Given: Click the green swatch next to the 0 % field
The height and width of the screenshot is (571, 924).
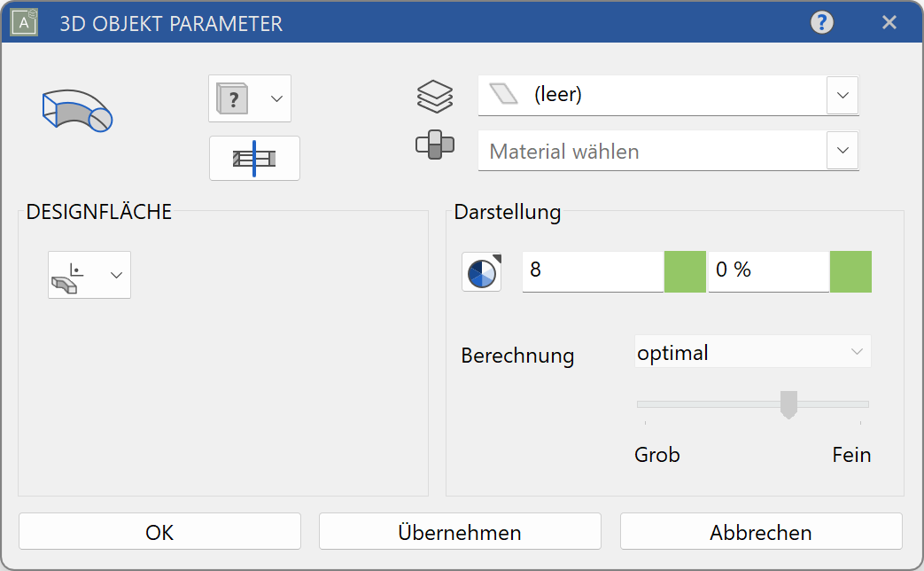Looking at the screenshot, I should [x=850, y=271].
